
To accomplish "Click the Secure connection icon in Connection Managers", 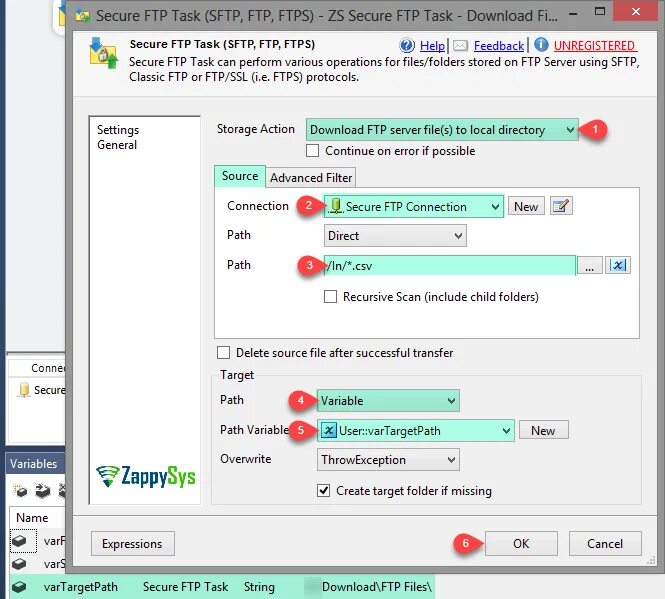I will click(24, 389).
